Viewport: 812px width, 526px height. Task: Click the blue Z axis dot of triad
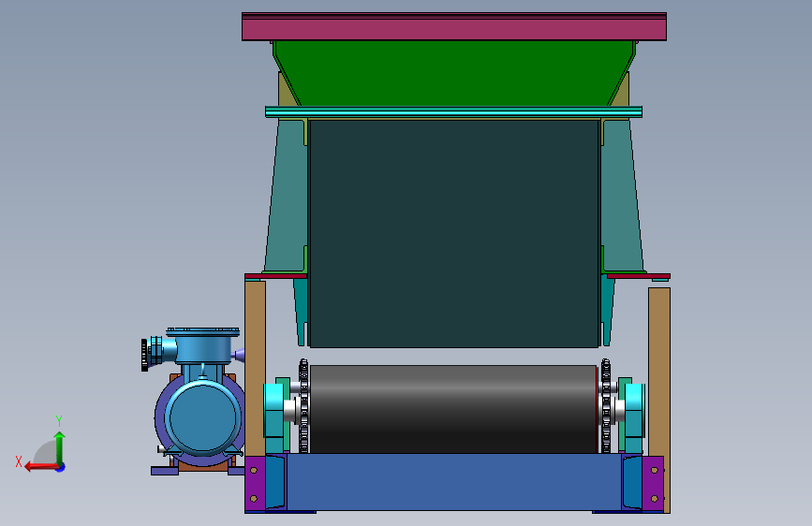(x=61, y=467)
